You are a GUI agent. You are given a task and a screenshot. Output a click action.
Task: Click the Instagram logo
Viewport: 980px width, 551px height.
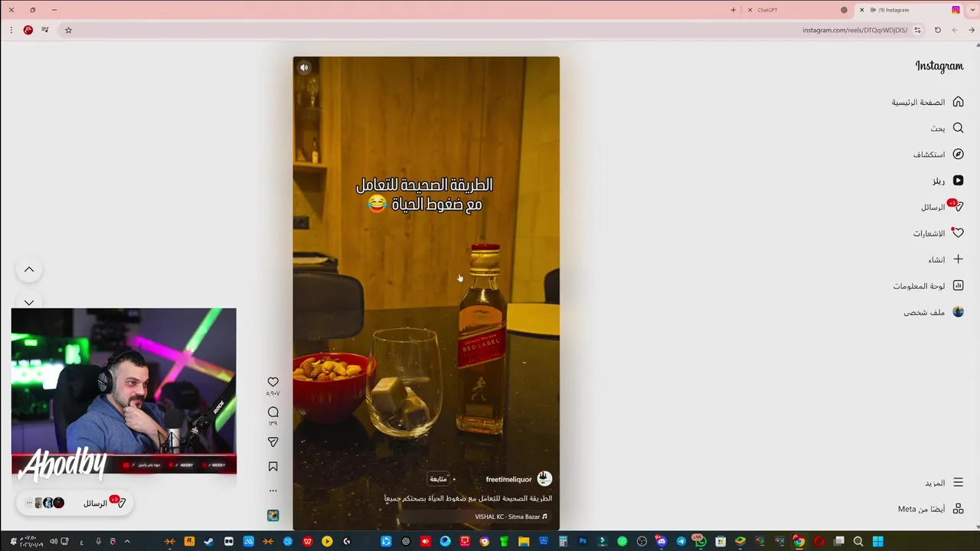939,67
